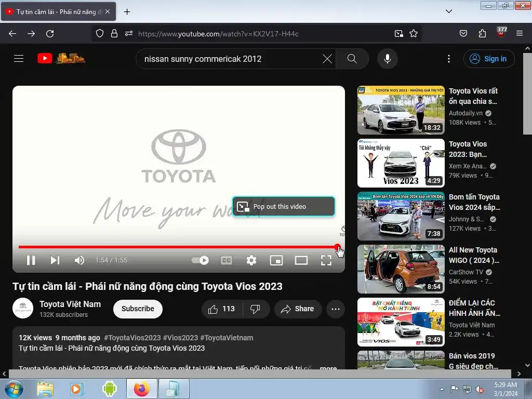Click picture-in-picture icon in address bar
Viewport: 532px width, 399px height.
[398, 34]
